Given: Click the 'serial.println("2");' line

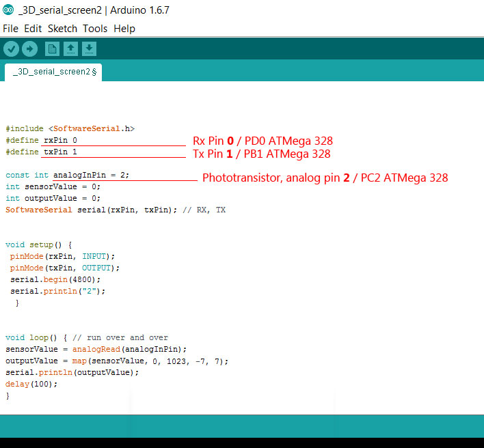Looking at the screenshot, I should (57, 292).
